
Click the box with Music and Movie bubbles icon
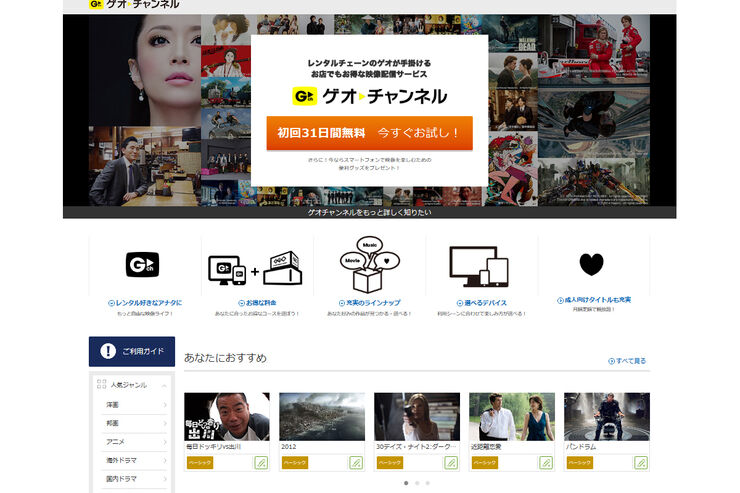[x=370, y=264]
